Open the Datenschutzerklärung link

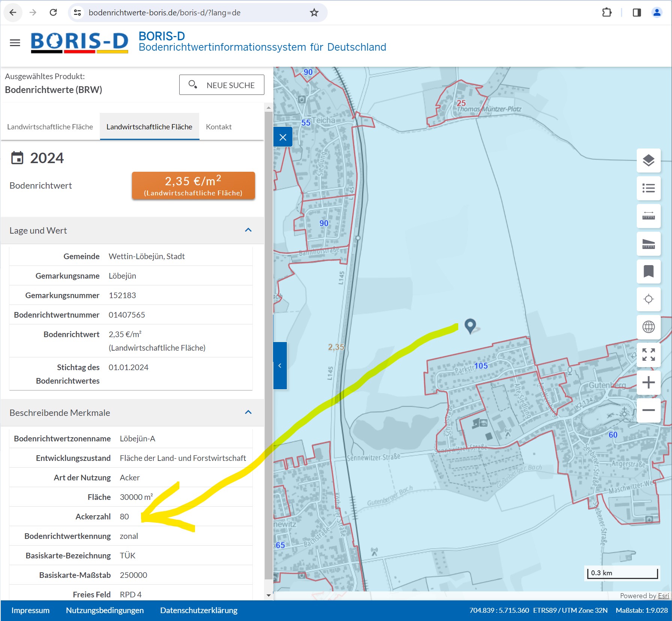198,610
